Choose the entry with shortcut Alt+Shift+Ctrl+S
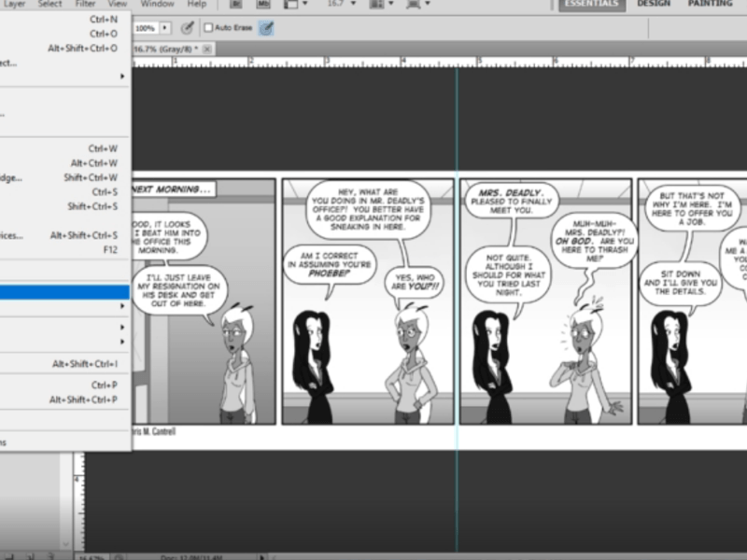The width and height of the screenshot is (747, 560). 65,235
